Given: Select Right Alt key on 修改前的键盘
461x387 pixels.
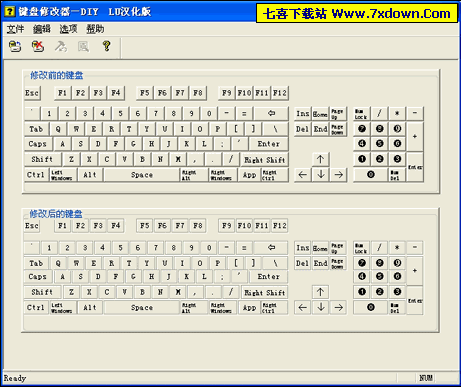Looking at the screenshot, I should pyautogui.click(x=194, y=175).
